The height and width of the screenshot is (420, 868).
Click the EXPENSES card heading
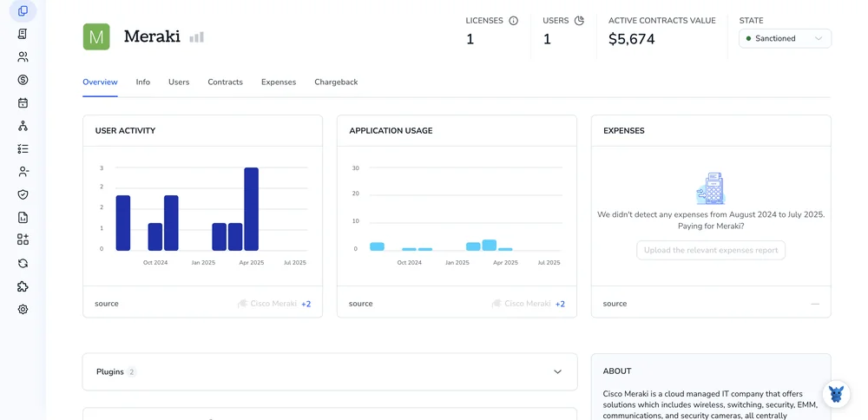coord(624,131)
